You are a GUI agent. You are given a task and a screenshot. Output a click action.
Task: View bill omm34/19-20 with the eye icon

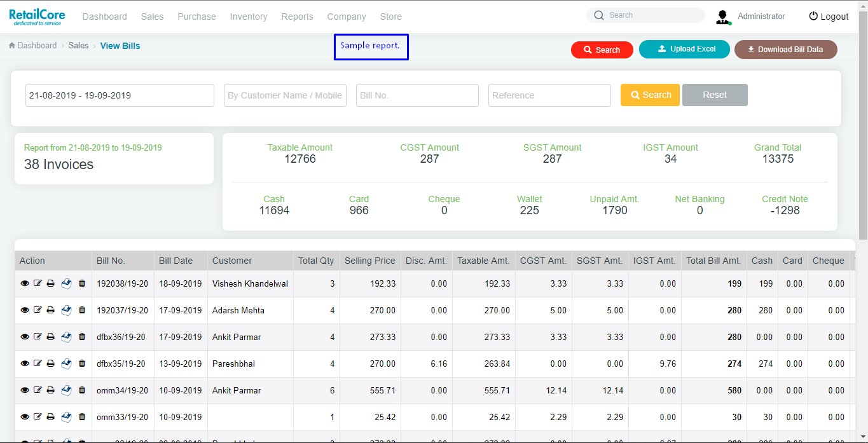click(x=25, y=390)
